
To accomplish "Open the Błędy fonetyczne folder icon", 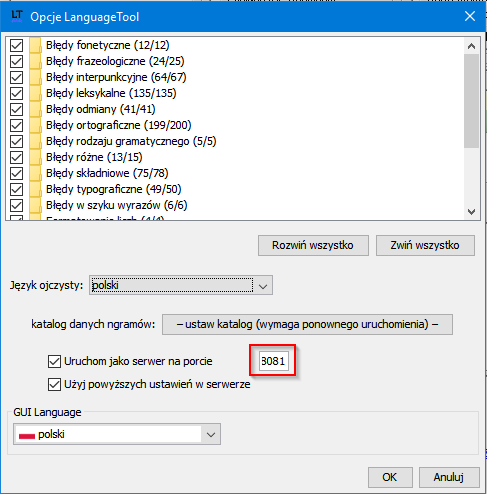I will [x=35, y=45].
